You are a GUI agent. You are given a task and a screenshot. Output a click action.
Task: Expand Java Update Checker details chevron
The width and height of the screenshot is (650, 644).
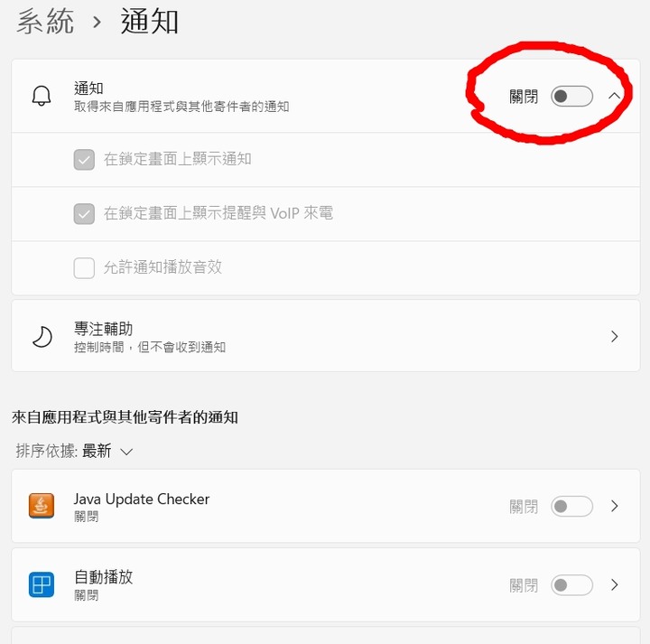[615, 506]
